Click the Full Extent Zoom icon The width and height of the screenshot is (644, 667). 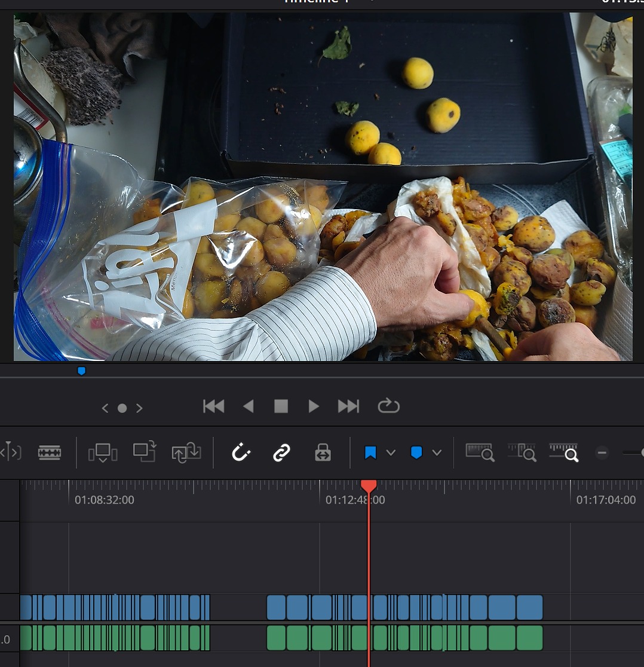pos(479,452)
